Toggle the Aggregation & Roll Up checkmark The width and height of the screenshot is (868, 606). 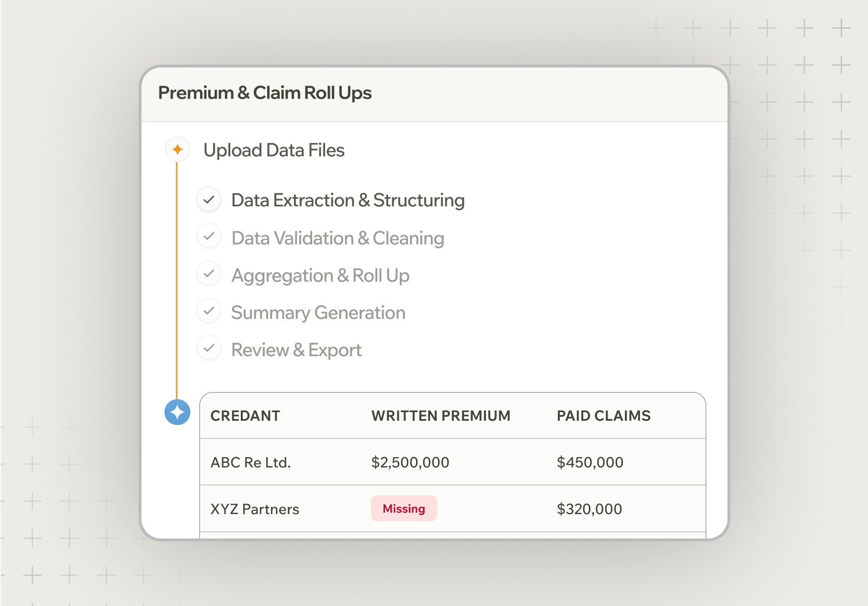tap(209, 274)
